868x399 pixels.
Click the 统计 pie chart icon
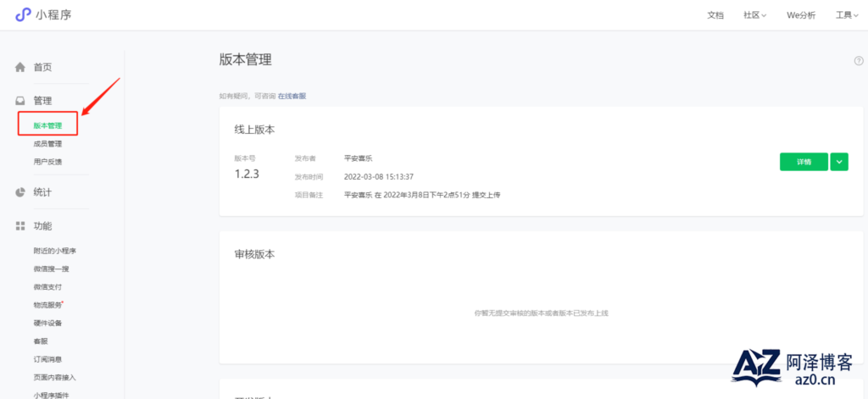tap(20, 192)
